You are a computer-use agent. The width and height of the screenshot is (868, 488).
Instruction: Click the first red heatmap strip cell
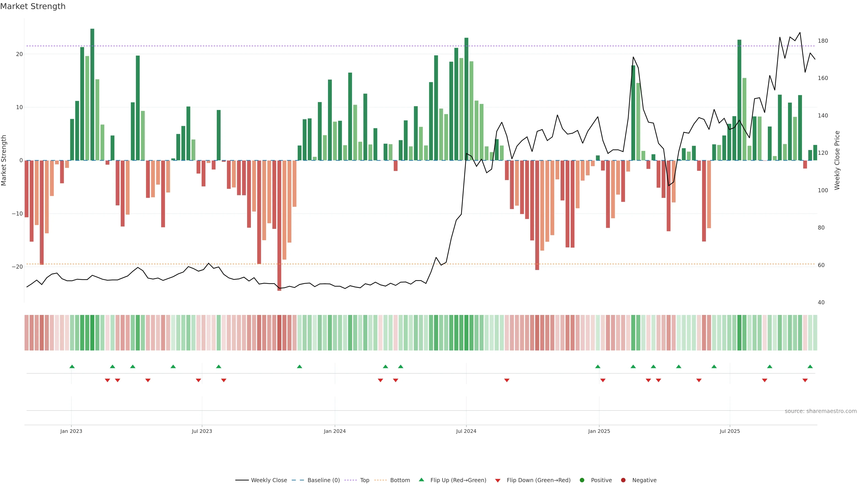point(26,333)
